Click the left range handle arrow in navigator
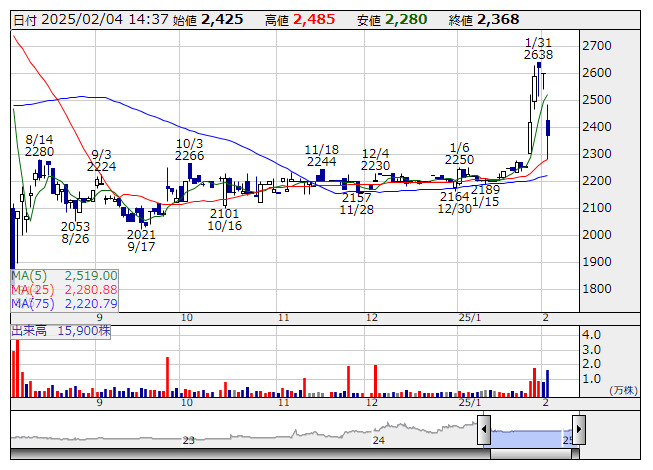 tap(484, 429)
